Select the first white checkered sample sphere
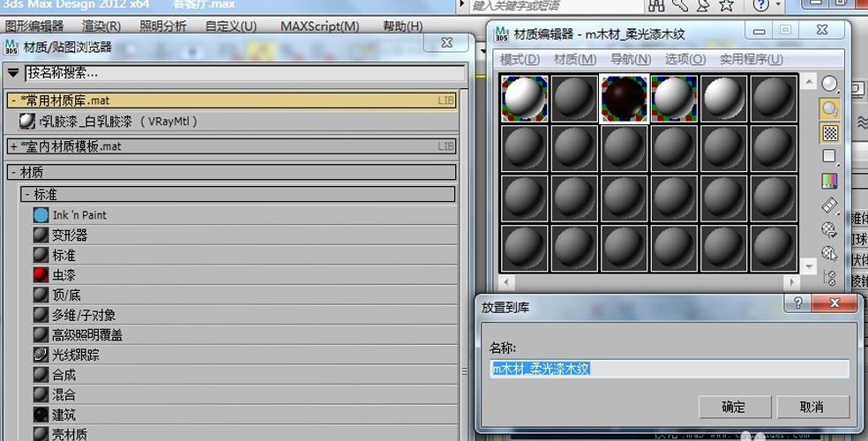 click(524, 98)
